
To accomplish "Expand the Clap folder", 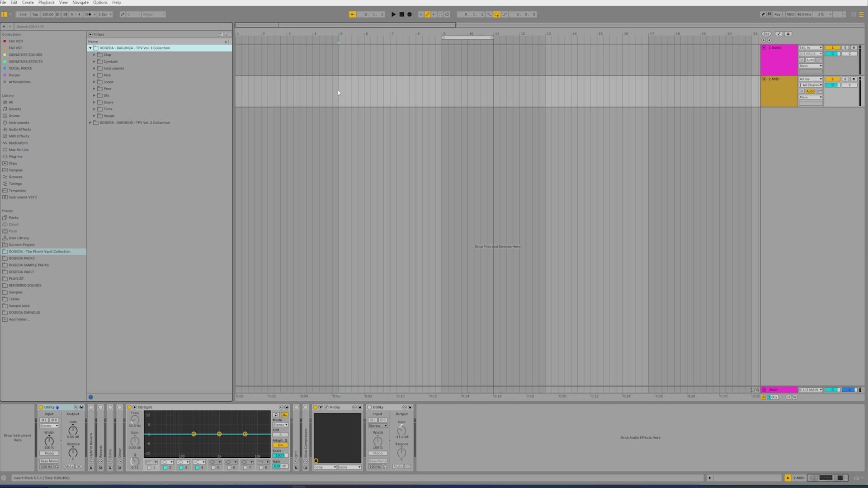I will [x=94, y=55].
